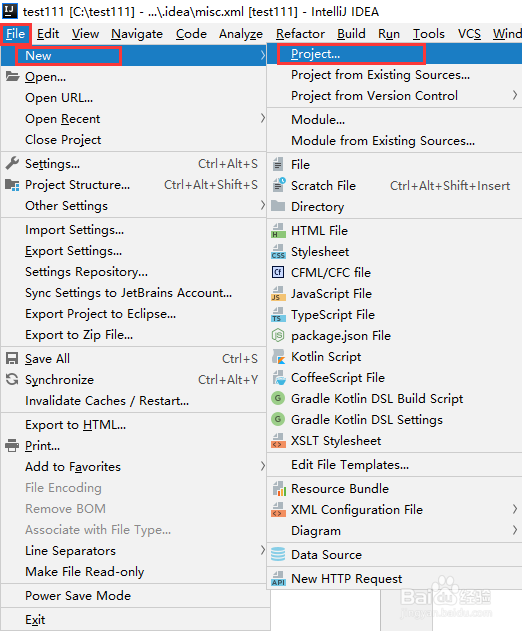
Task: Open the Build menu
Action: (x=351, y=34)
